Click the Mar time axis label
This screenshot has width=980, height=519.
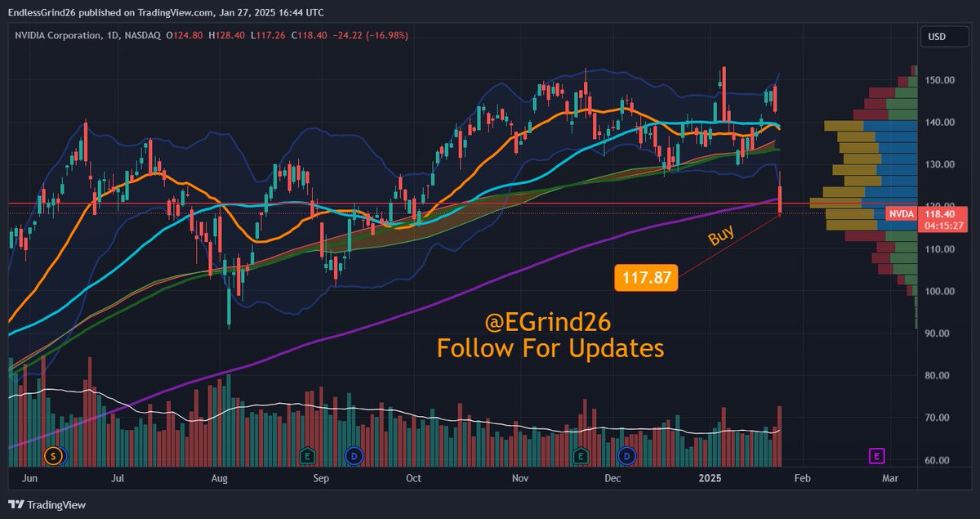point(890,478)
